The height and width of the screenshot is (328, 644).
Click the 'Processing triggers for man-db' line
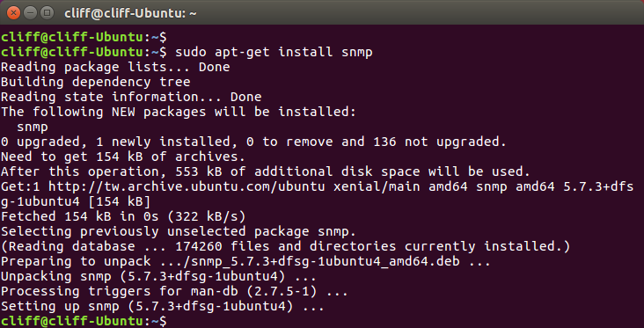[174, 291]
